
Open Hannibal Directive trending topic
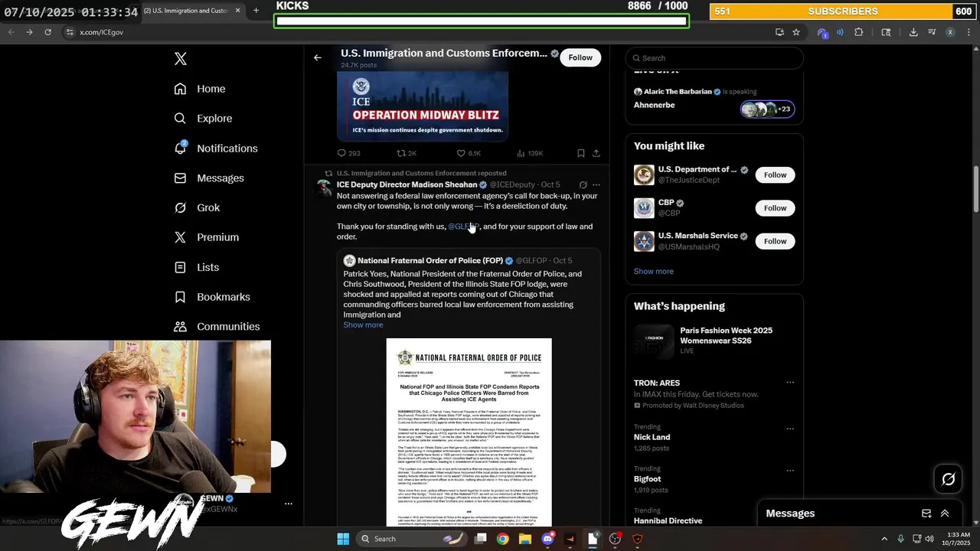668,521
